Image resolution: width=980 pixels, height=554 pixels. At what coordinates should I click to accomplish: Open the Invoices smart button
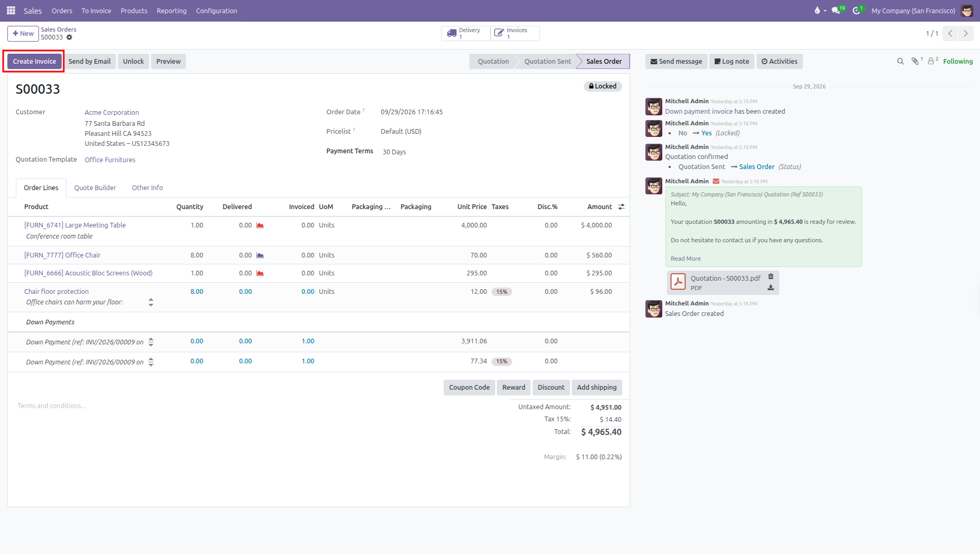coord(515,33)
